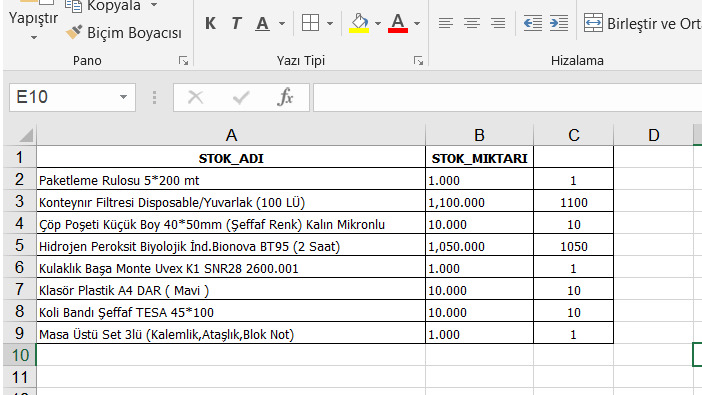Screen dimensions: 702x395
Task: Select column A header
Action: [x=231, y=135]
